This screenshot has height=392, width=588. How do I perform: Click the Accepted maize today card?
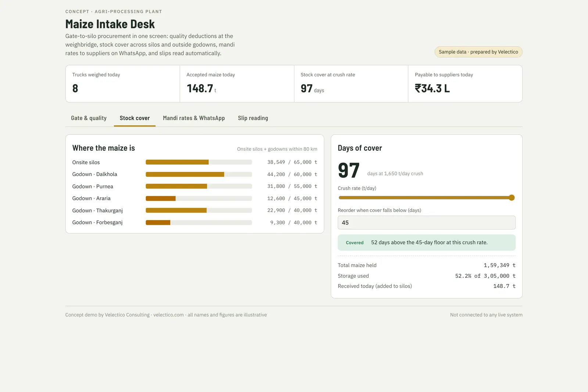pyautogui.click(x=237, y=84)
